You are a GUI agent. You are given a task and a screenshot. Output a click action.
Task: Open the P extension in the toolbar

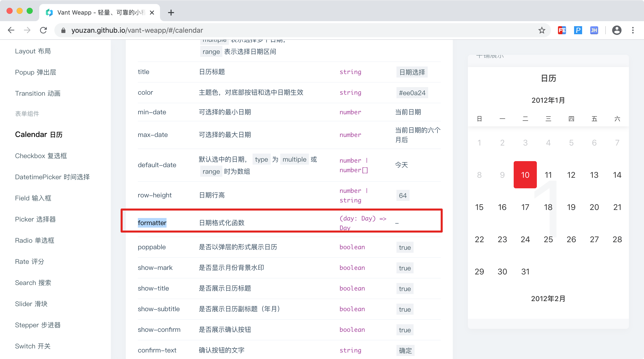578,30
